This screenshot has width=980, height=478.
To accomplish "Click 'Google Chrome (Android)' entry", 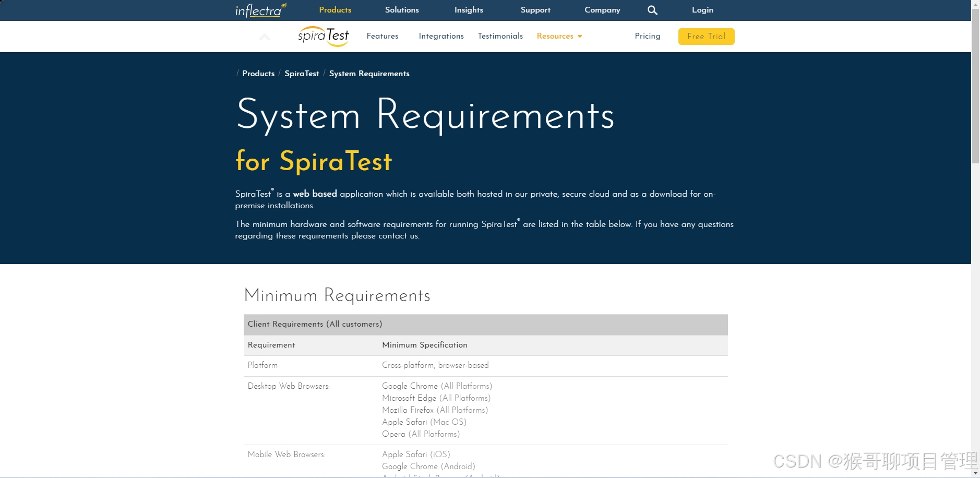I will 428,467.
